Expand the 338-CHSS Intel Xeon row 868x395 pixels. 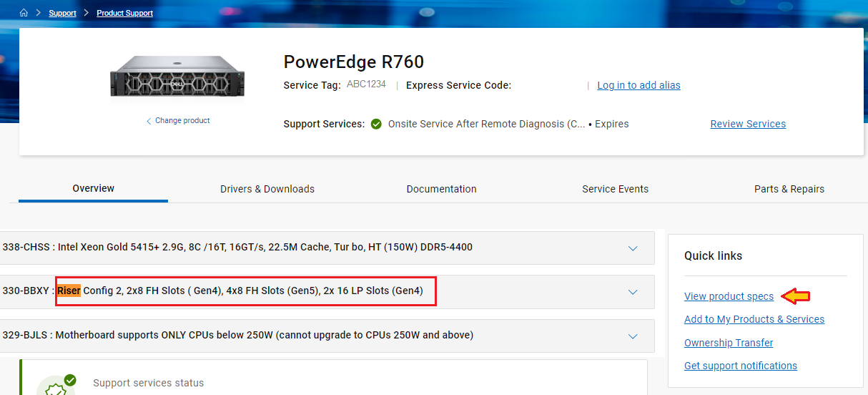point(632,248)
